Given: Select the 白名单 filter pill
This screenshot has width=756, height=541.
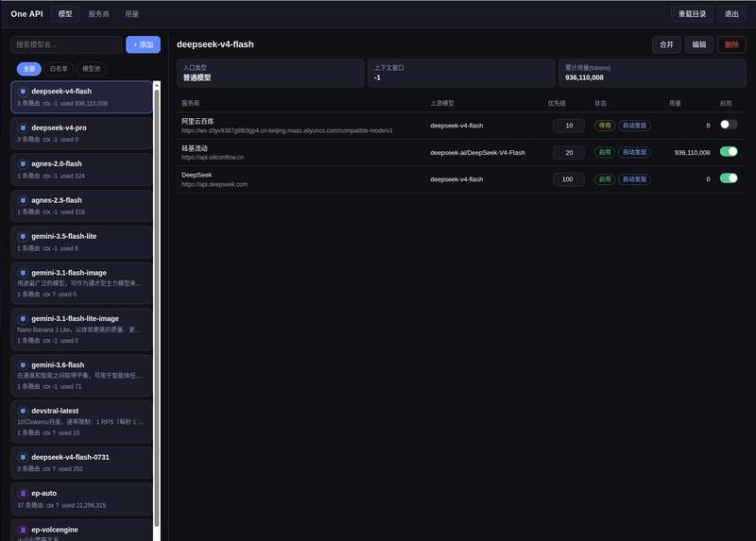Looking at the screenshot, I should click(x=59, y=69).
